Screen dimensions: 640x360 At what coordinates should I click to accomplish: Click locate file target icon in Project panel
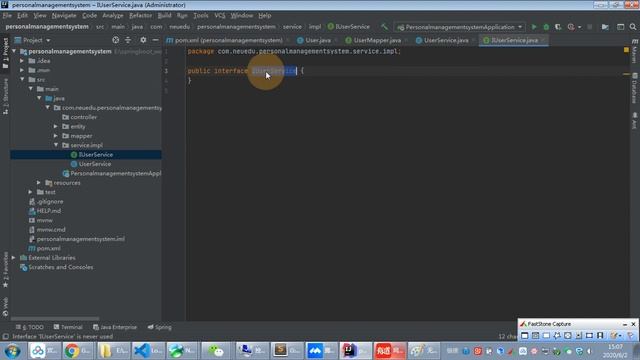[116, 40]
